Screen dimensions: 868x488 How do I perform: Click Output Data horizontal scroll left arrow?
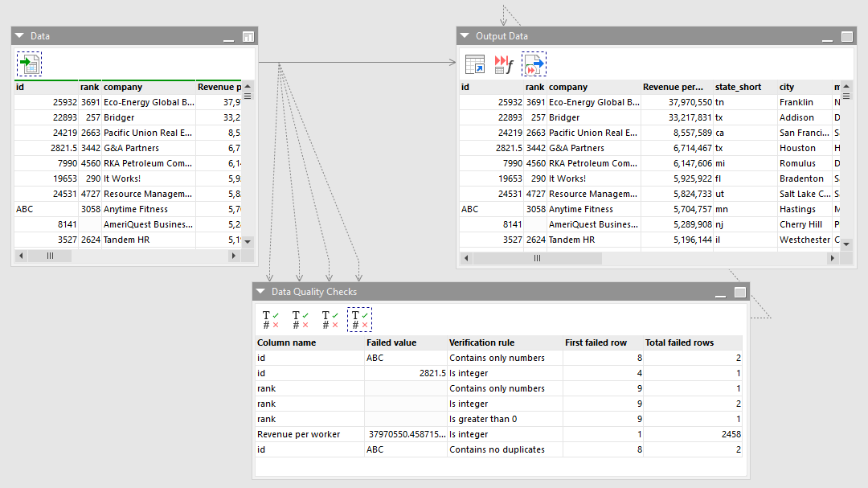(466, 258)
